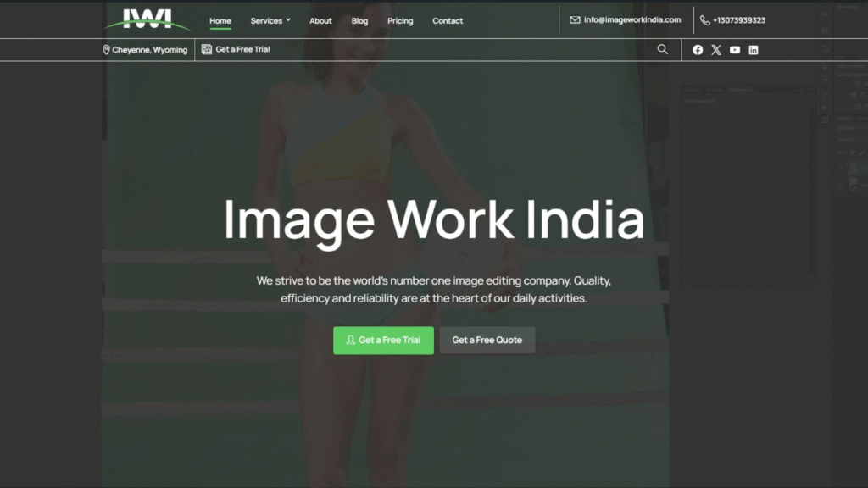Navigate to the Pricing page
Image resolution: width=868 pixels, height=488 pixels.
(x=400, y=21)
